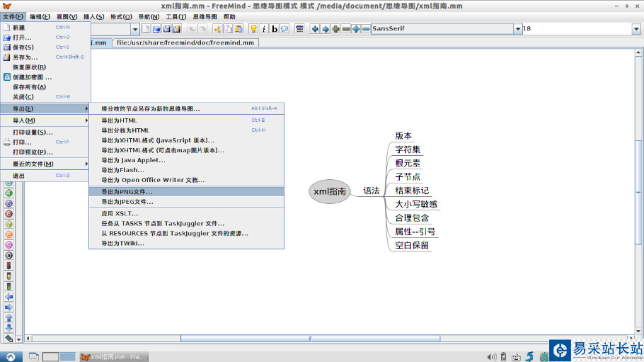Viewport: 644px width, 362px height.
Task: Click the horizontal scrollbar thumb
Action: 310,339
